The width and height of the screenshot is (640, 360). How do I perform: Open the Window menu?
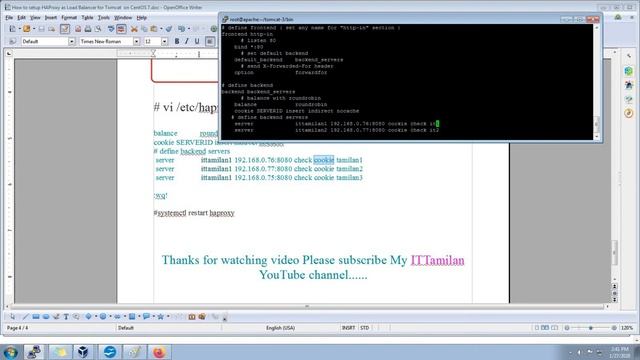122,18
